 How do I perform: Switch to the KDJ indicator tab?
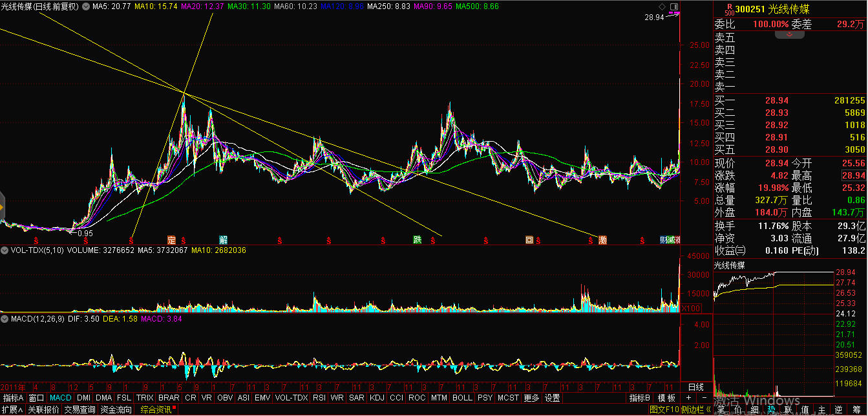376,398
